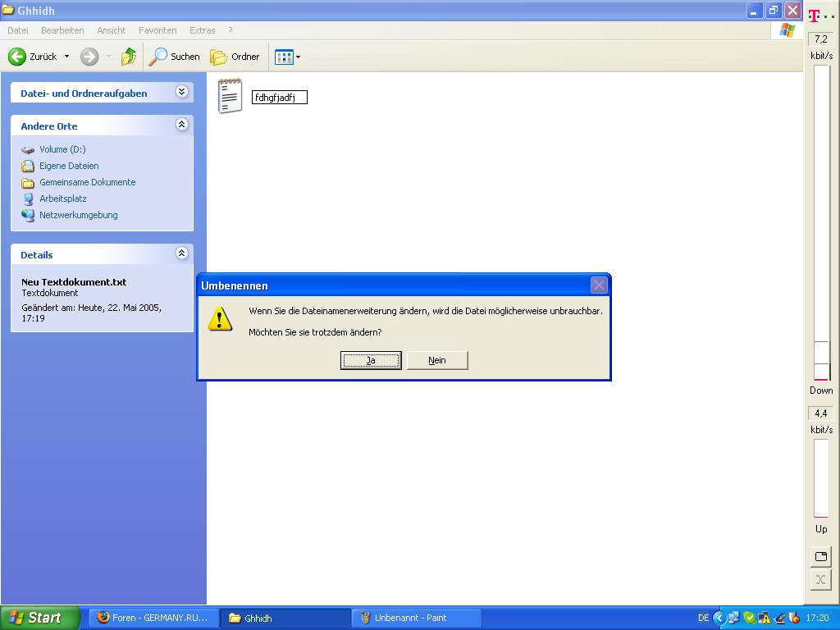Screen dimensions: 840x630
Task: Click the warning triangle icon in the dialog
Action: (x=220, y=319)
